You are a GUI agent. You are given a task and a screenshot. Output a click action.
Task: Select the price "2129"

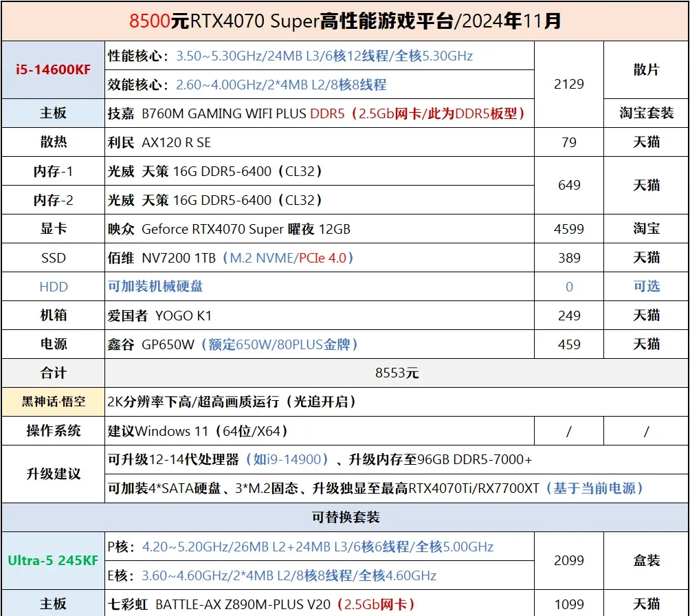pos(568,84)
